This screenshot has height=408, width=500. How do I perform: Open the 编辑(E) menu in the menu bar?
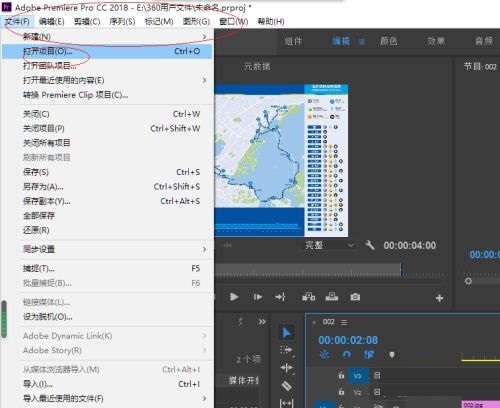[51, 22]
